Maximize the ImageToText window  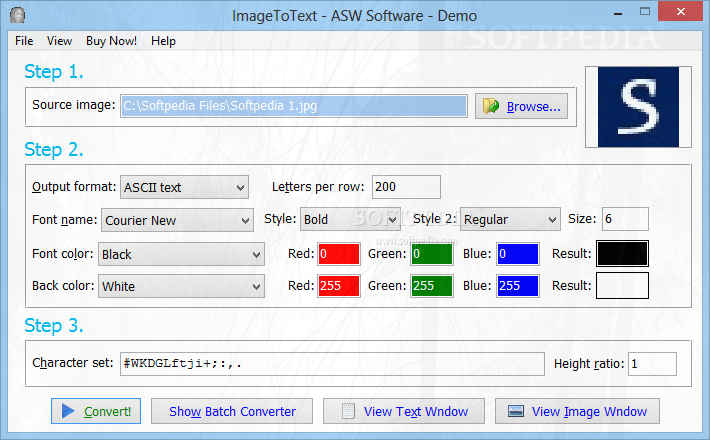645,12
